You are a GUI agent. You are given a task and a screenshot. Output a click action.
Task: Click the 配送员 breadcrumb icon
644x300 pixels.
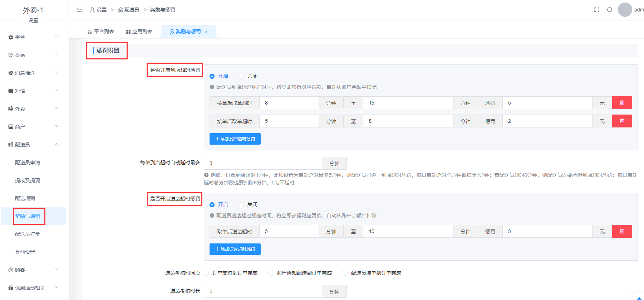[x=120, y=10]
